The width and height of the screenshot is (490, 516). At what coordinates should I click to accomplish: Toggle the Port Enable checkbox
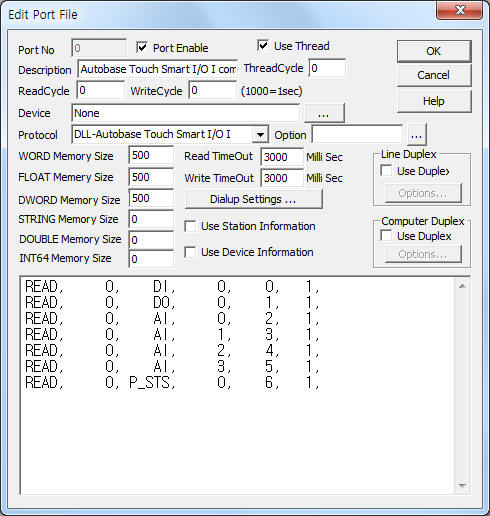point(142,48)
